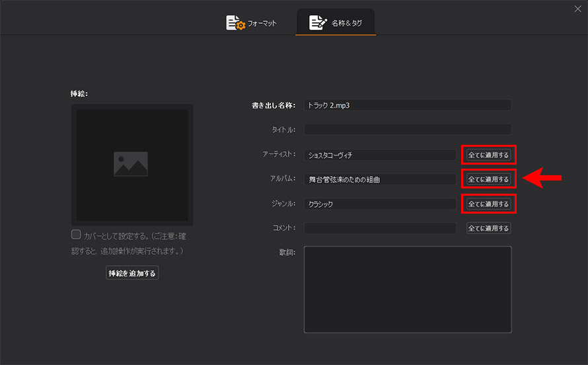
Task: Apply アーティスト to all with 全てに適用する
Action: (x=488, y=155)
